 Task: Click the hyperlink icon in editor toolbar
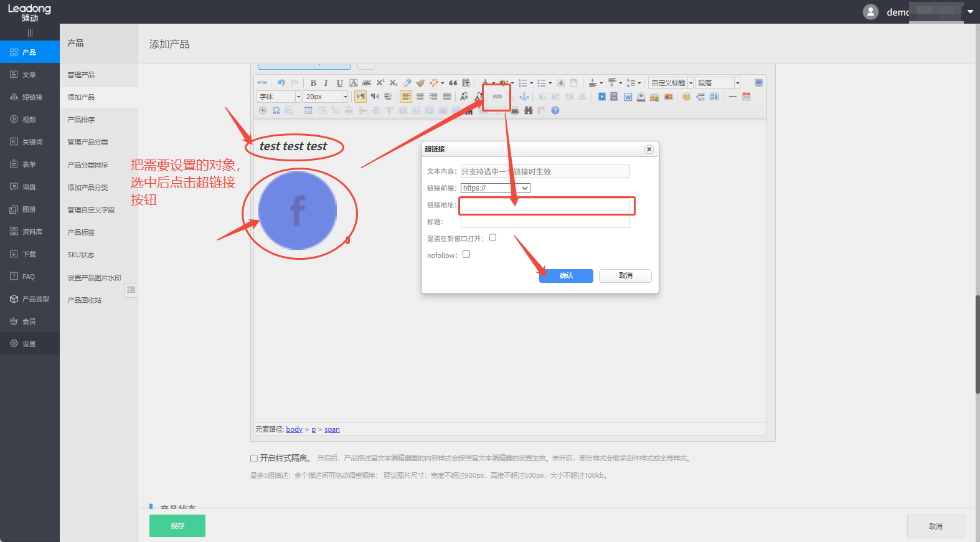pos(497,97)
